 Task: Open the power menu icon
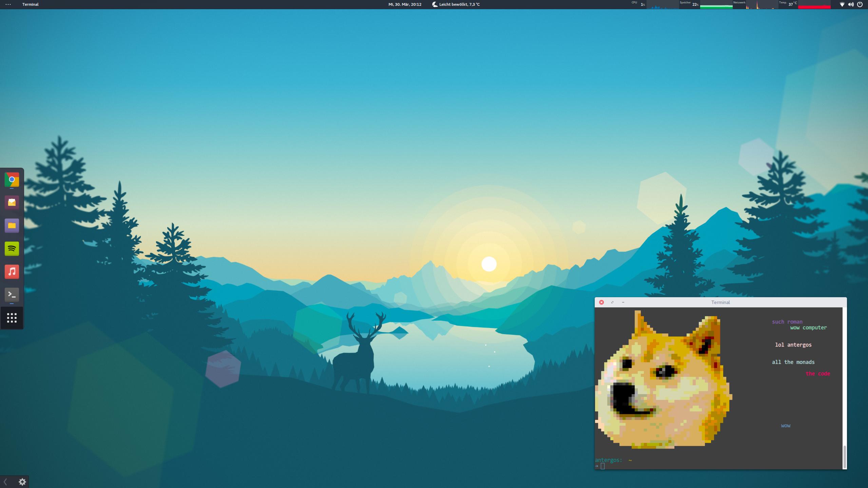pyautogui.click(x=860, y=4)
